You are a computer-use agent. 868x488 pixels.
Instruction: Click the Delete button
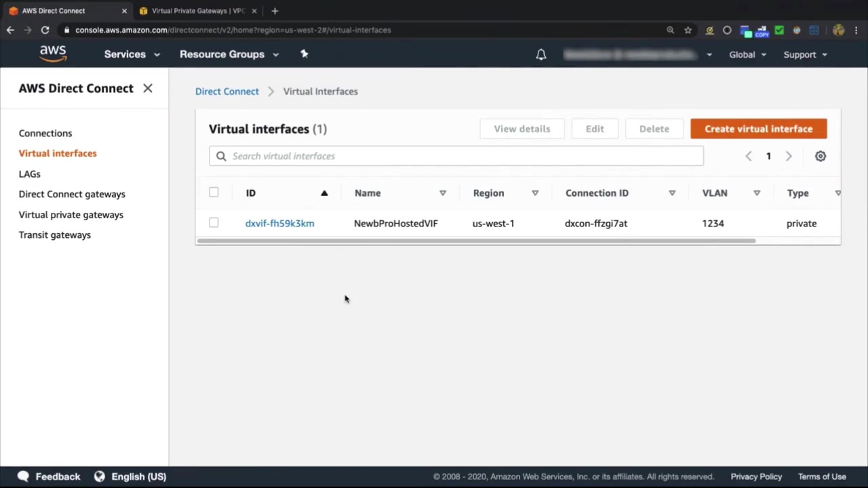point(654,129)
